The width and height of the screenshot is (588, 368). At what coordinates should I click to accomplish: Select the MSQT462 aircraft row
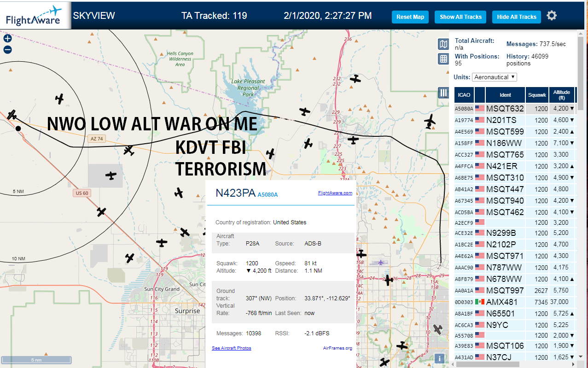click(515, 212)
